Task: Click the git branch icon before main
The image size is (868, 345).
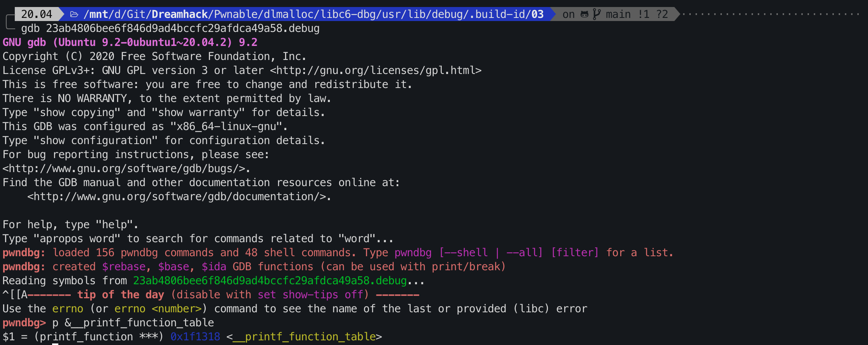Action: point(596,14)
